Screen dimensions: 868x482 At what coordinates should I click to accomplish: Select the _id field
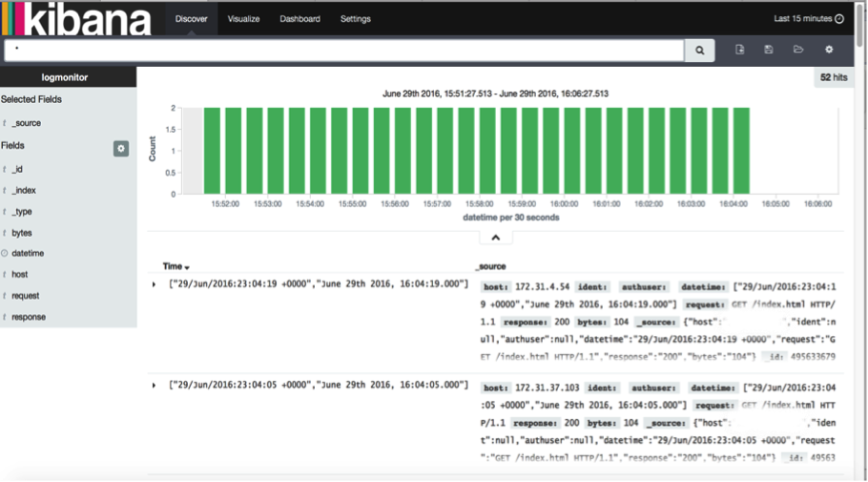18,169
